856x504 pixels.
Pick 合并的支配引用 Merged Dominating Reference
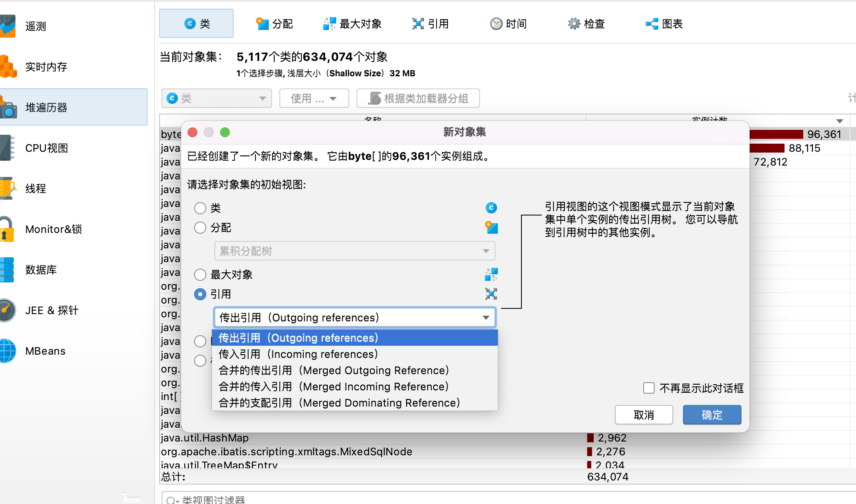tap(339, 403)
